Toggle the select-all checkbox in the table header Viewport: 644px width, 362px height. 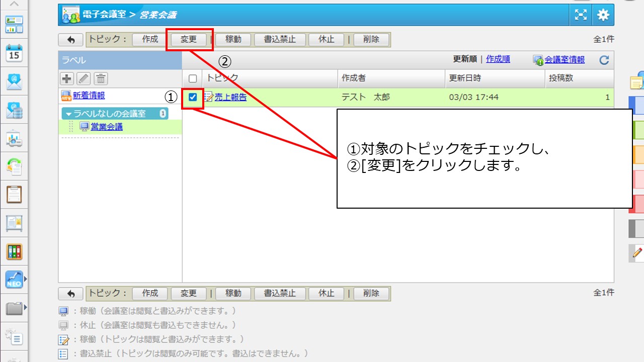coord(193,78)
